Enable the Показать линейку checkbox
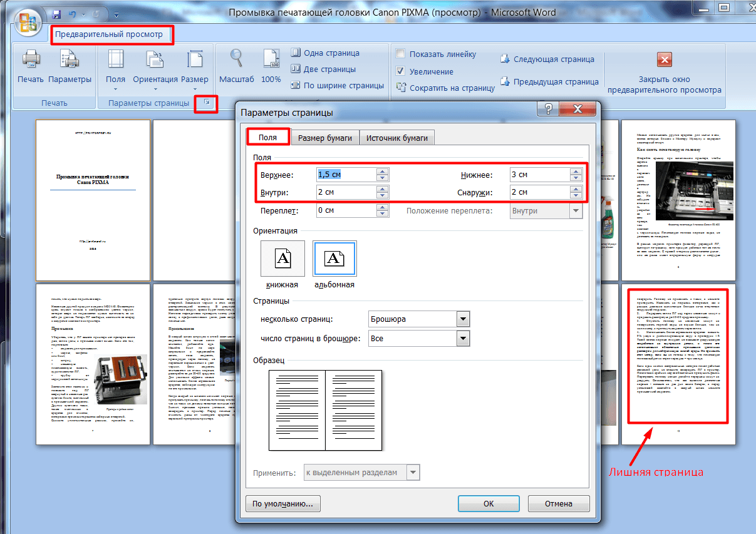The width and height of the screenshot is (756, 534). pos(401,54)
